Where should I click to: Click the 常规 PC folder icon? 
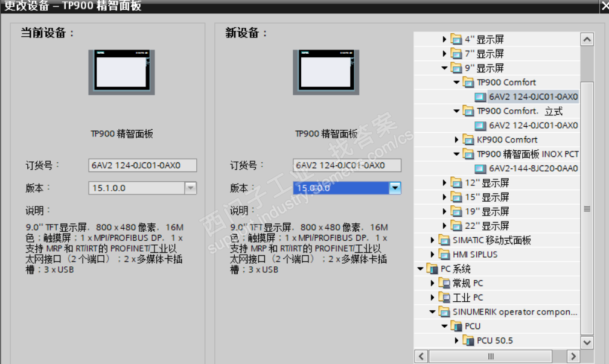(444, 283)
